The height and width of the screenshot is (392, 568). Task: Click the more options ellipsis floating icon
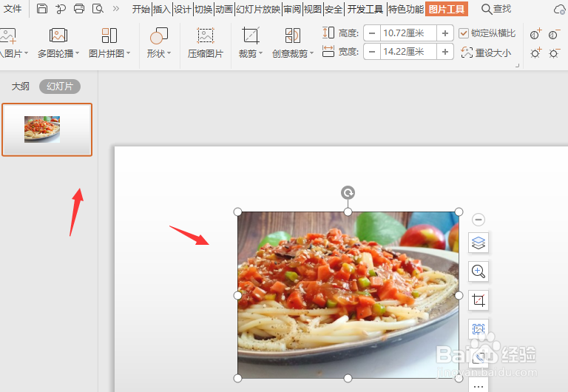point(479,385)
